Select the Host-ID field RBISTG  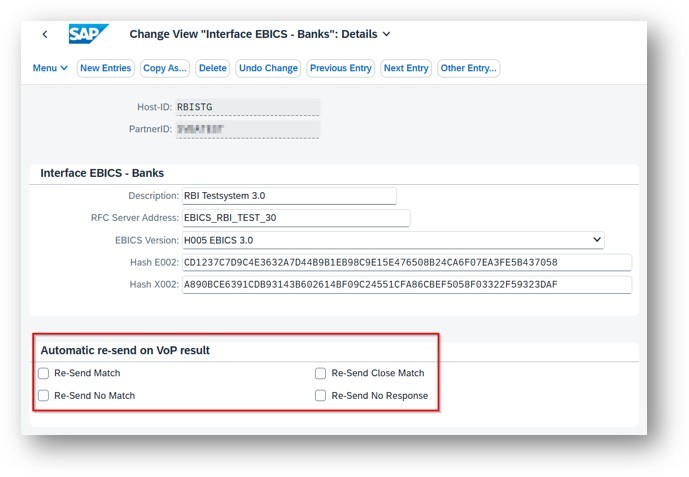[248, 107]
